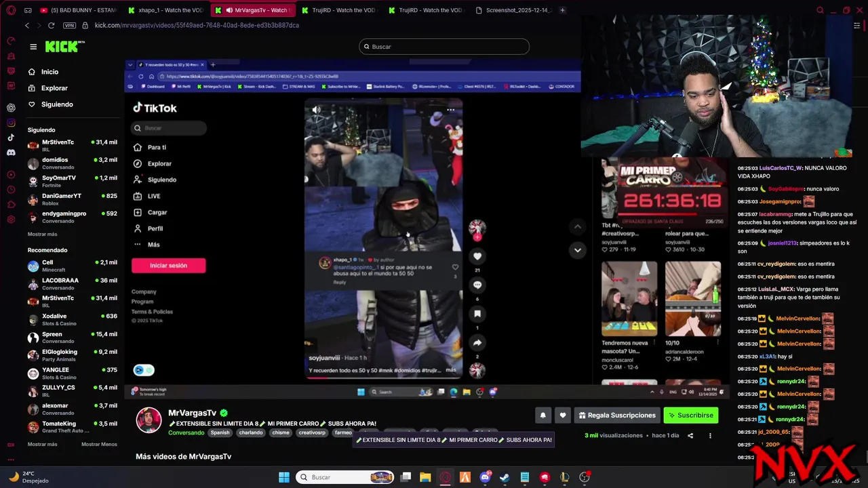Share the TikTok video arrow icon
This screenshot has width=868, height=488.
(x=477, y=342)
